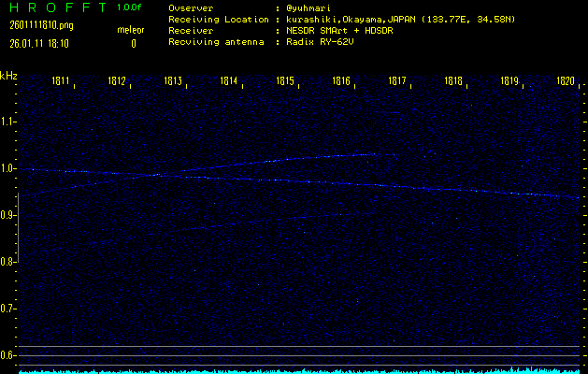Select the meteor count value 0
Image resolution: width=588 pixels, height=374 pixels.
click(133, 43)
